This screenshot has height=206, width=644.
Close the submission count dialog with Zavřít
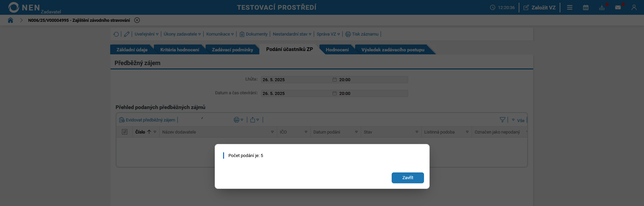pos(407,178)
